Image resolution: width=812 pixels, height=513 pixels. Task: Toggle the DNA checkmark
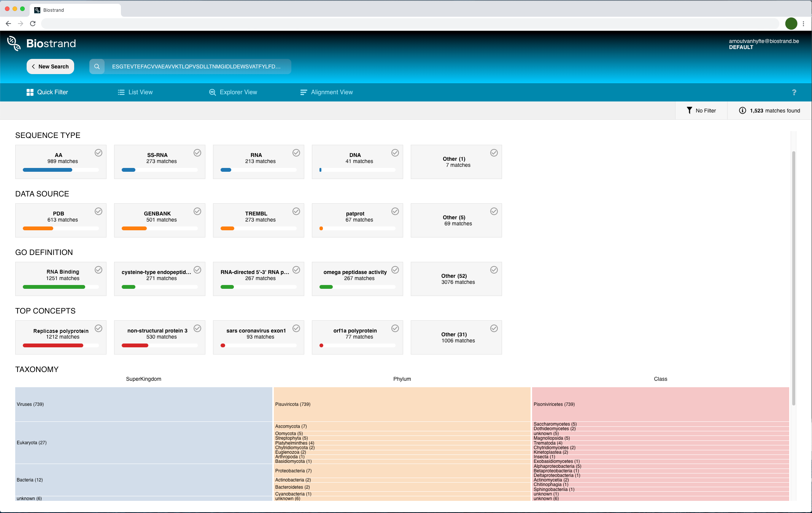click(x=395, y=153)
